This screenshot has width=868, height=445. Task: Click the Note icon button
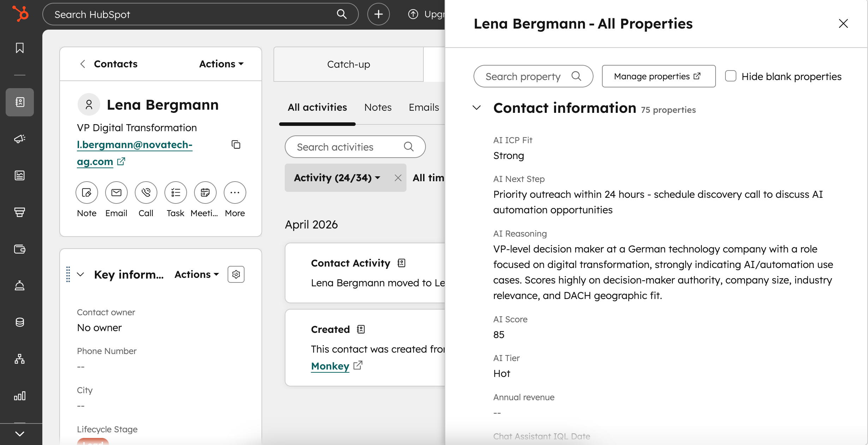86,193
